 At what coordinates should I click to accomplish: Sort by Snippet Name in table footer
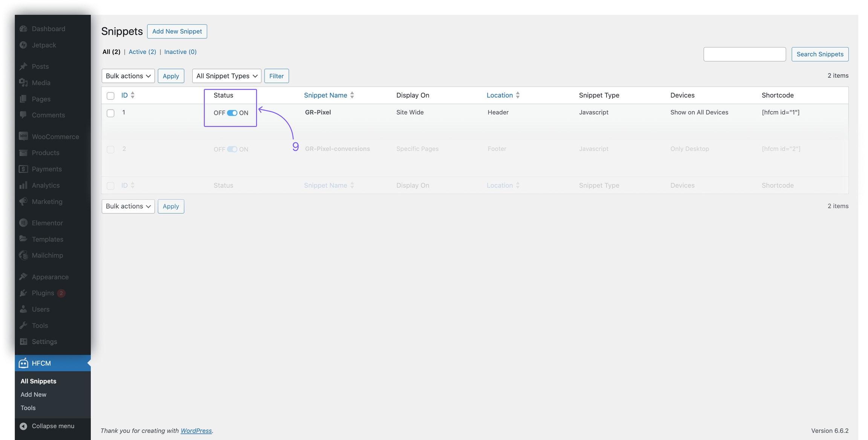pyautogui.click(x=325, y=185)
